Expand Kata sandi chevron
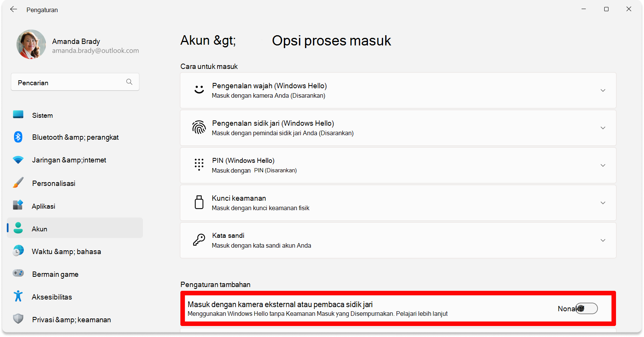644x337 pixels. (x=603, y=240)
